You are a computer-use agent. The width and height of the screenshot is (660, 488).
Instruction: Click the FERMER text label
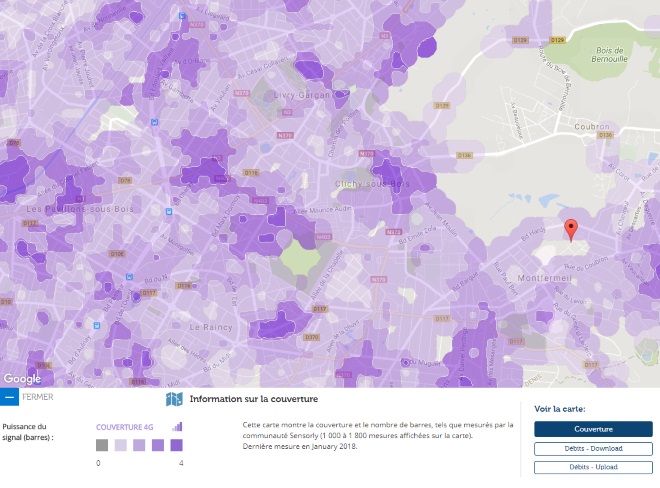click(x=38, y=397)
